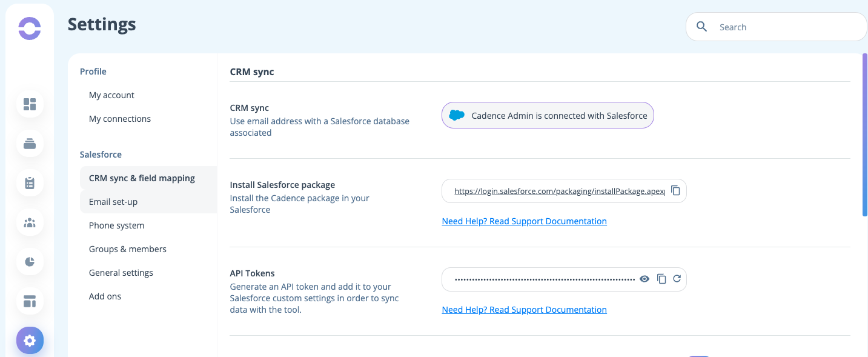
Task: Open the tasks clipboard icon in sidebar
Action: 30,183
